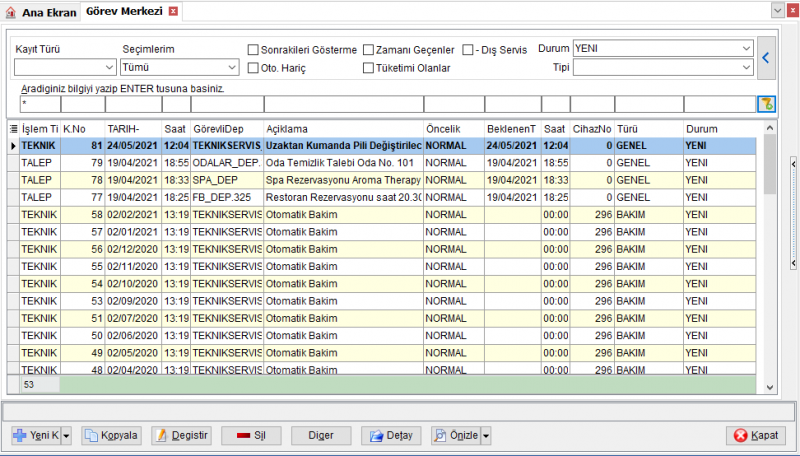This screenshot has width=800, height=456.
Task: Click FB_DEP.325 cell
Action: pos(227,197)
